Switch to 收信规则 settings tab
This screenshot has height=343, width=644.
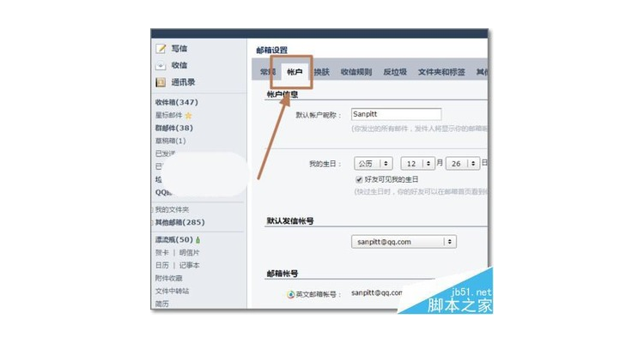(356, 72)
